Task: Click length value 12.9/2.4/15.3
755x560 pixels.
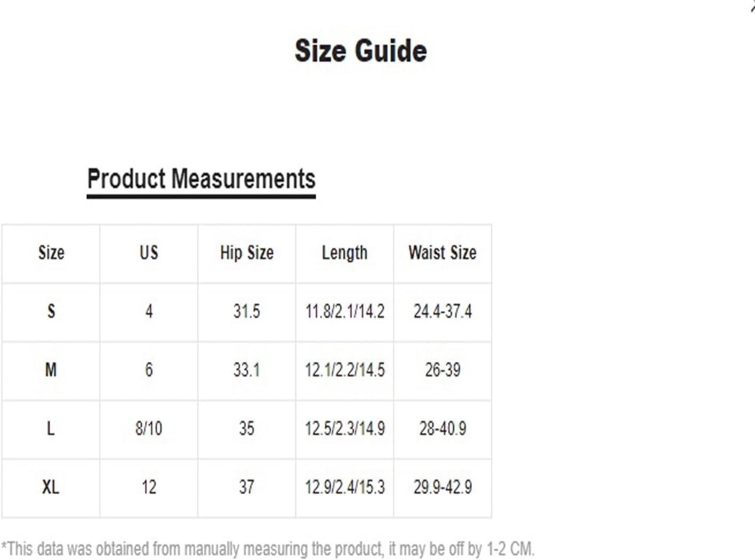Action: pyautogui.click(x=344, y=487)
